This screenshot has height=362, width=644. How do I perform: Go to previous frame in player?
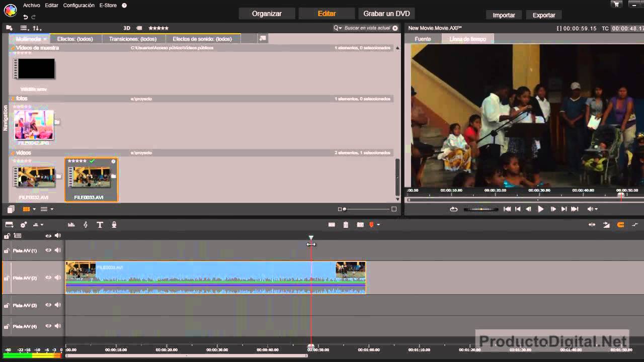pos(528,209)
